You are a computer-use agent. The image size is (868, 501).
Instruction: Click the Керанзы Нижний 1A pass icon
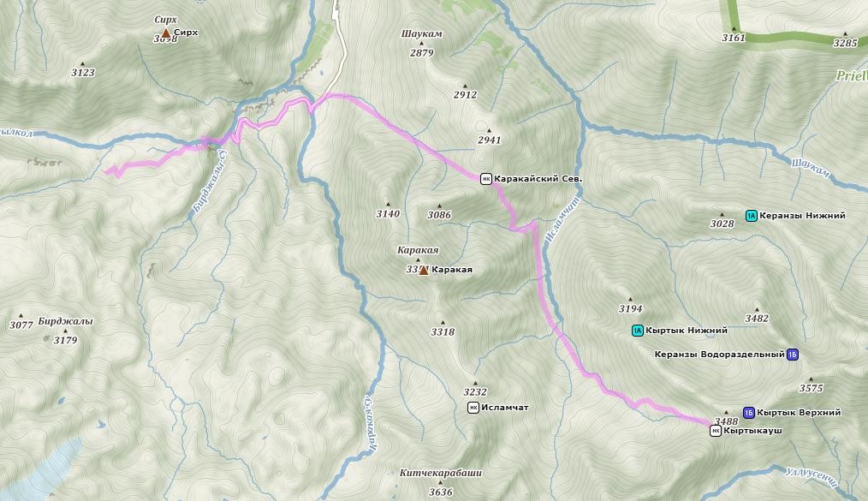pyautogui.click(x=751, y=216)
